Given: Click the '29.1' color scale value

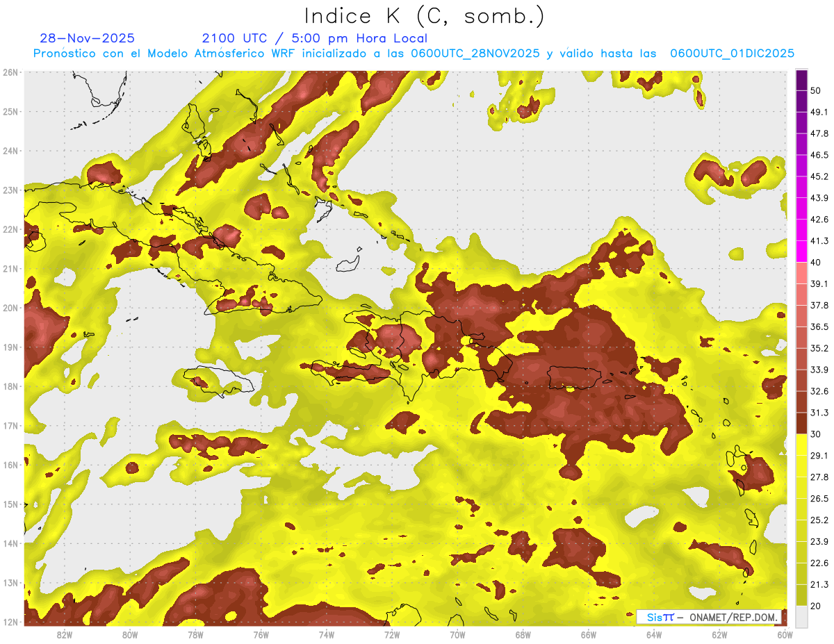Looking at the screenshot, I should point(819,456).
